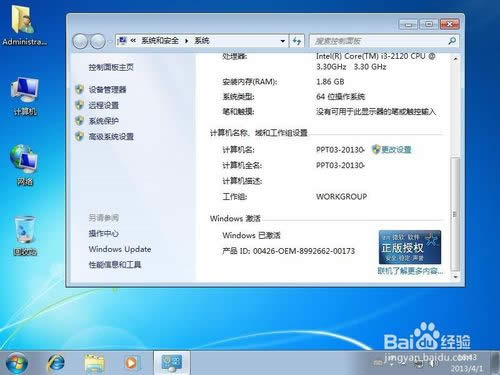Open 高级系统设置 link

(111, 136)
